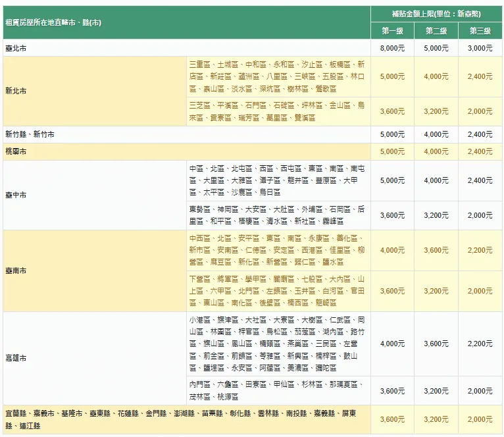Click the 第三級 column header
Viewport: 504px width, 437px height.
click(480, 31)
